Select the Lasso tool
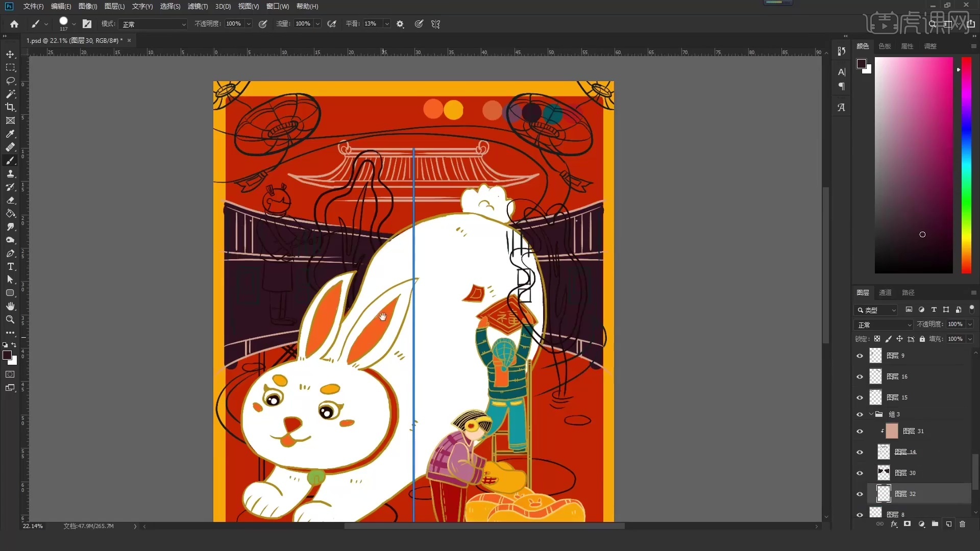Viewport: 980px width, 551px height. click(10, 81)
